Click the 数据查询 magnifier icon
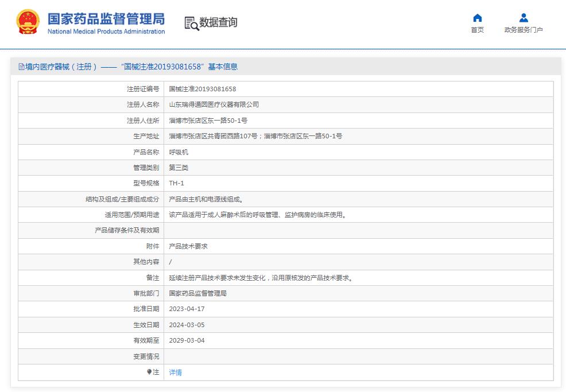 click(191, 23)
